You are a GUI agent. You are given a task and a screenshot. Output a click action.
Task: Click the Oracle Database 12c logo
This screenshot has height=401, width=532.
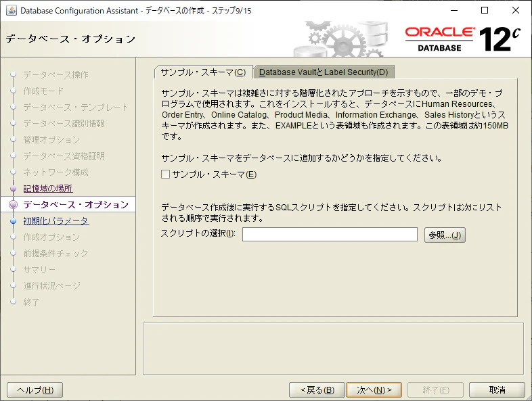(x=463, y=39)
